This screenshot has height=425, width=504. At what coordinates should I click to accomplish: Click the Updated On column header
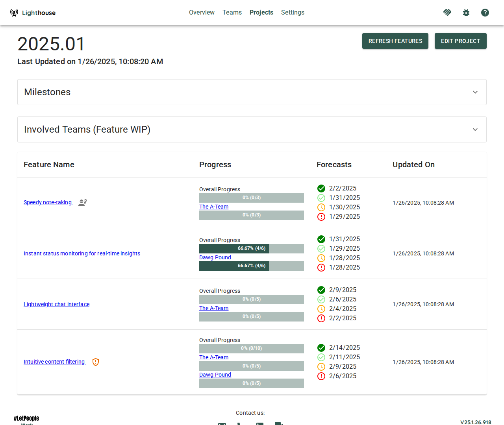point(413,165)
